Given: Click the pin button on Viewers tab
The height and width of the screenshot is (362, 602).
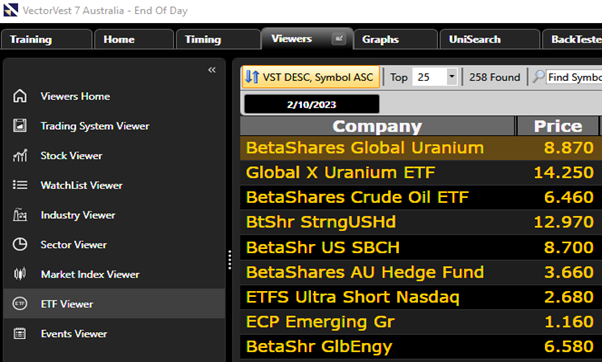Looking at the screenshot, I should tap(339, 39).
